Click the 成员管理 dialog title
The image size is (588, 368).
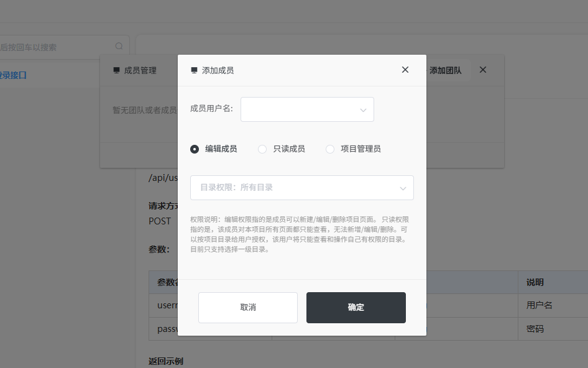pos(140,70)
